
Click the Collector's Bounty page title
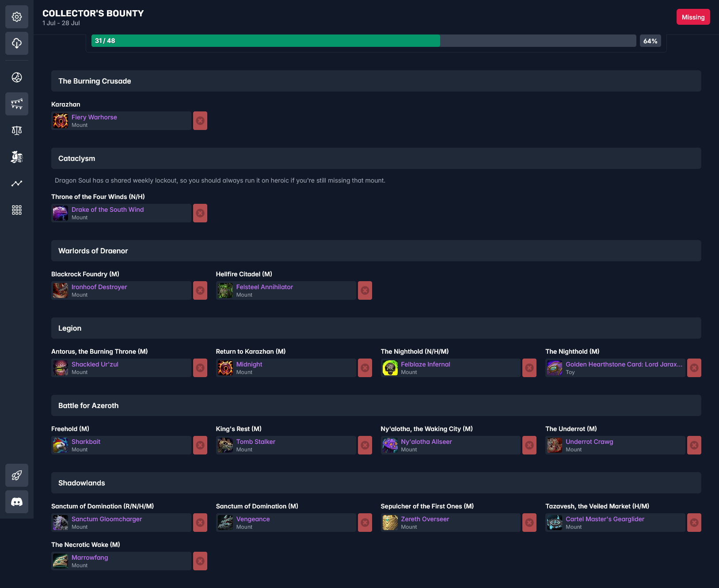[x=93, y=13]
